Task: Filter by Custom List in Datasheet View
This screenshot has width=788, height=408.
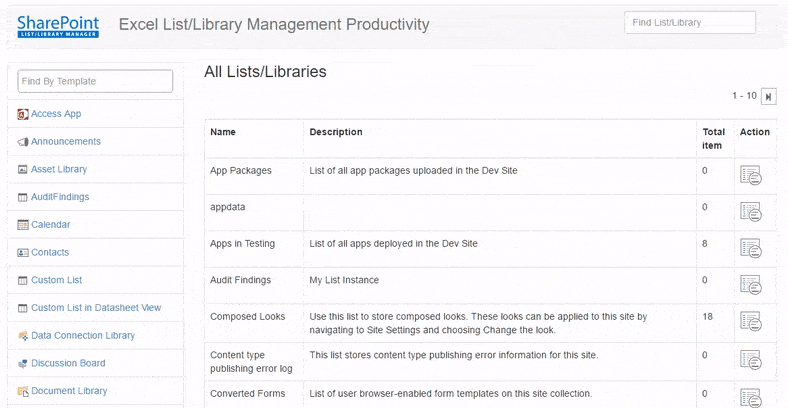Action: pyautogui.click(x=96, y=308)
